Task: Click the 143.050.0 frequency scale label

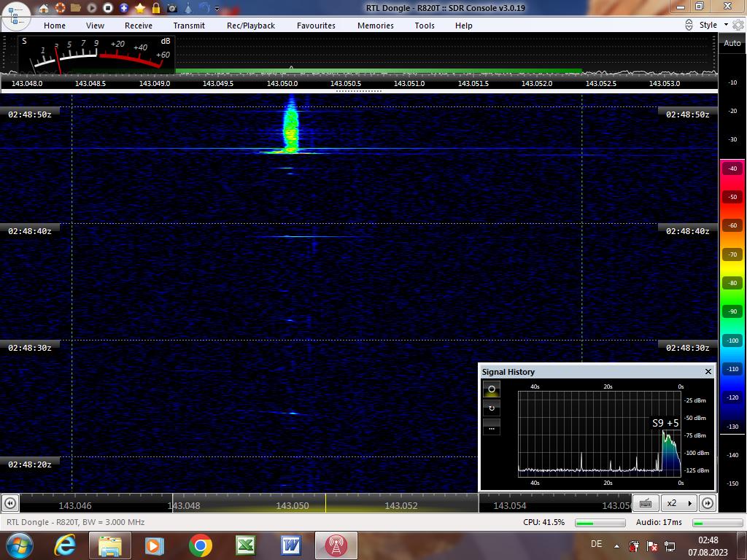Action: 282,83
